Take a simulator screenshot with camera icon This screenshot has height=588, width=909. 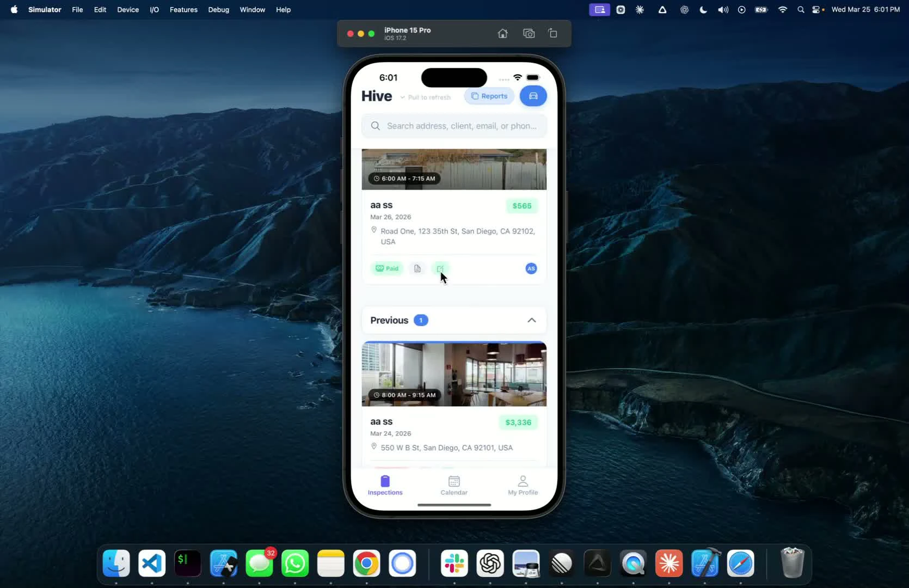coord(529,33)
